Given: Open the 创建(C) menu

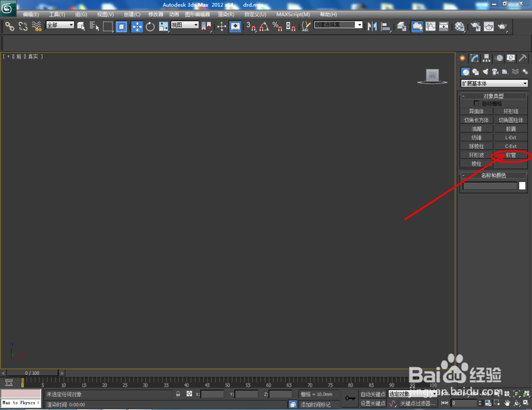Looking at the screenshot, I should [x=132, y=14].
